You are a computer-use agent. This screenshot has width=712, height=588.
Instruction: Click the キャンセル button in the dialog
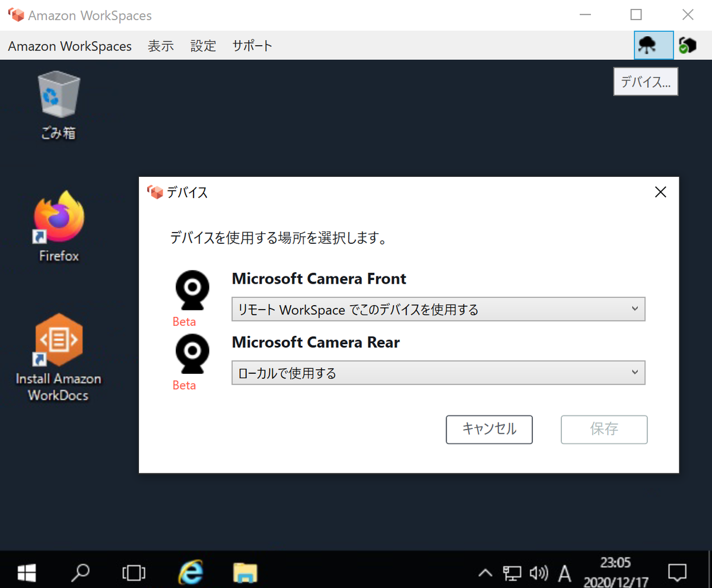coord(489,429)
